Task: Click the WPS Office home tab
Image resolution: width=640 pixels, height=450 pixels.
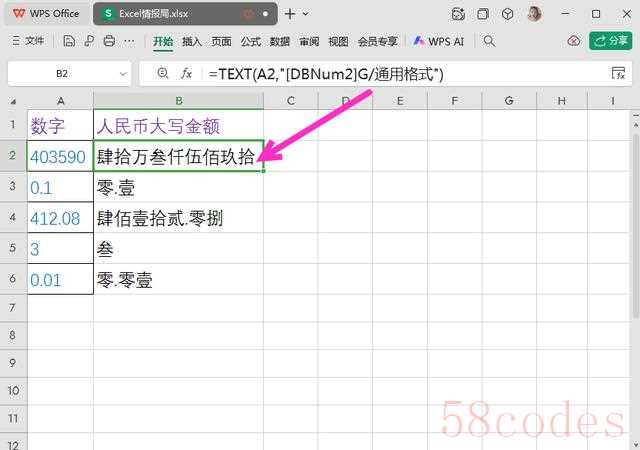Action: click(46, 14)
